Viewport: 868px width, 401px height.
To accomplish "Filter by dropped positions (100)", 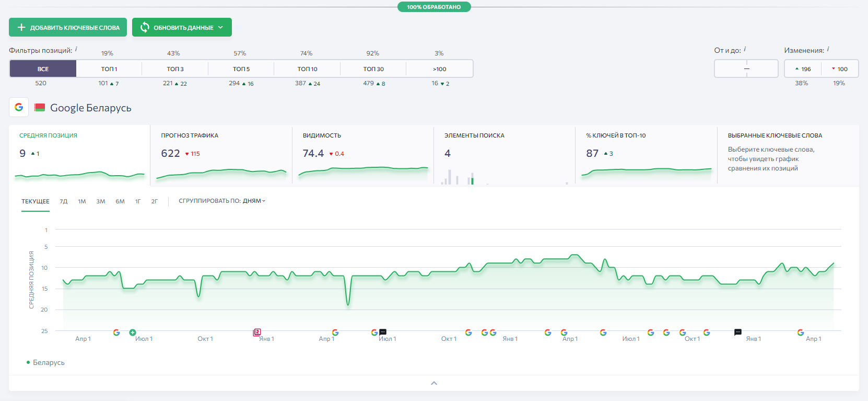I will coord(840,68).
